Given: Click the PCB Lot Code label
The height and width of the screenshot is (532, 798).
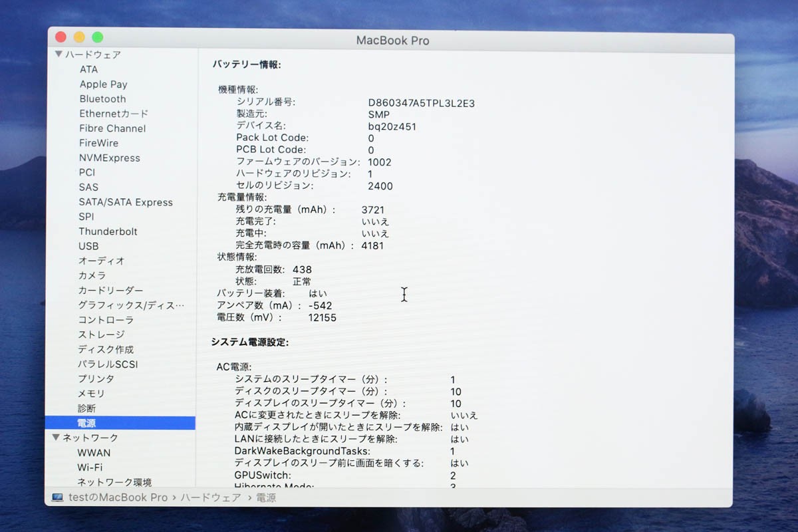Looking at the screenshot, I should [x=271, y=150].
